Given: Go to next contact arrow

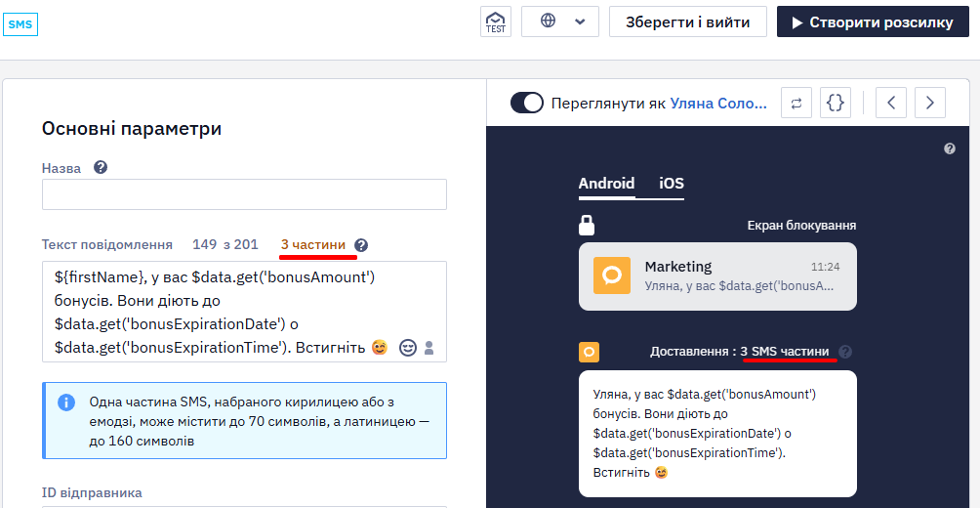Looking at the screenshot, I should tap(930, 103).
